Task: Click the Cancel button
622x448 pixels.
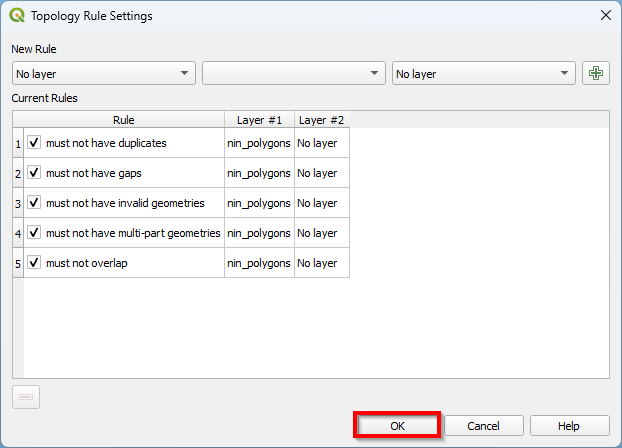Action: pyautogui.click(x=483, y=425)
